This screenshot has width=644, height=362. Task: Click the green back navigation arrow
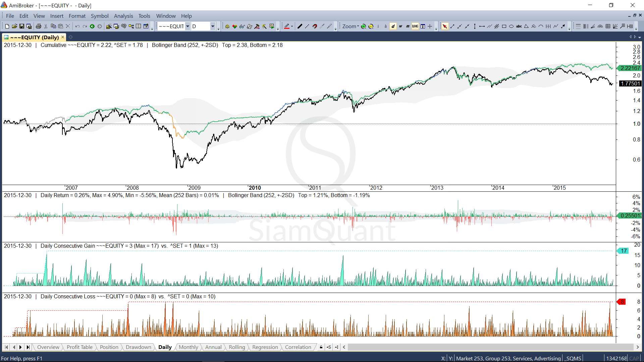pyautogui.click(x=92, y=26)
